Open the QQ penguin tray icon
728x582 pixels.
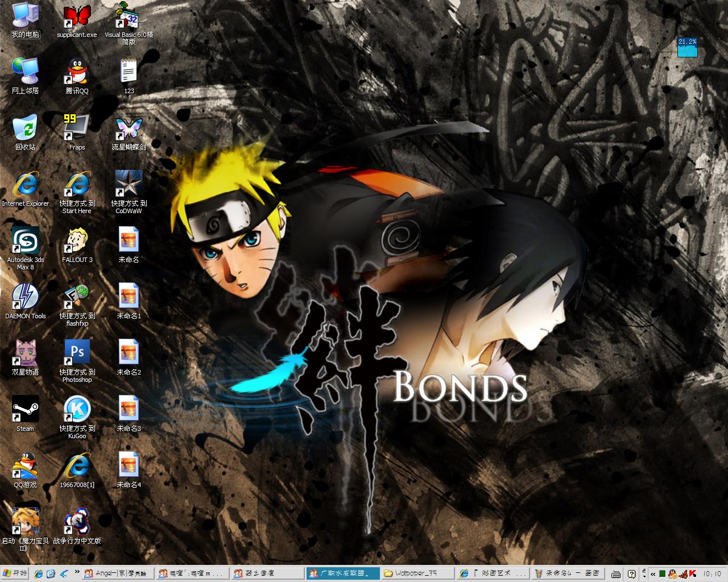click(x=673, y=573)
